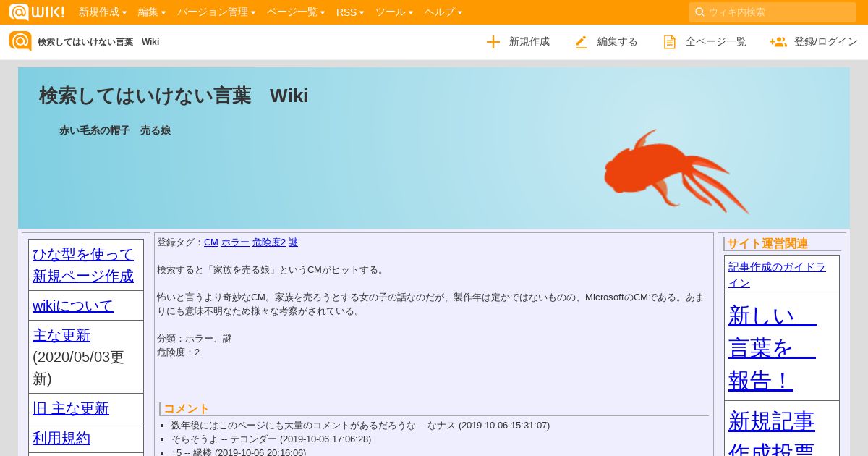868x456 pixels.
Task: Click the 全ページ一覧 button
Action: pos(705,42)
